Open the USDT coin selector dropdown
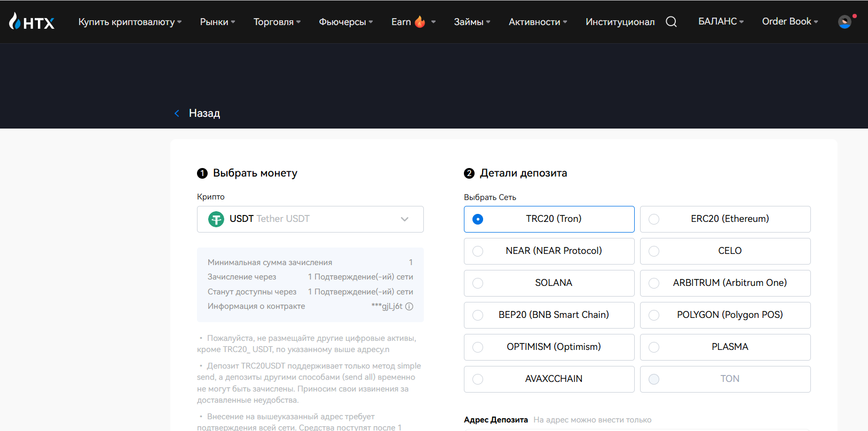This screenshot has height=431, width=868. 310,219
